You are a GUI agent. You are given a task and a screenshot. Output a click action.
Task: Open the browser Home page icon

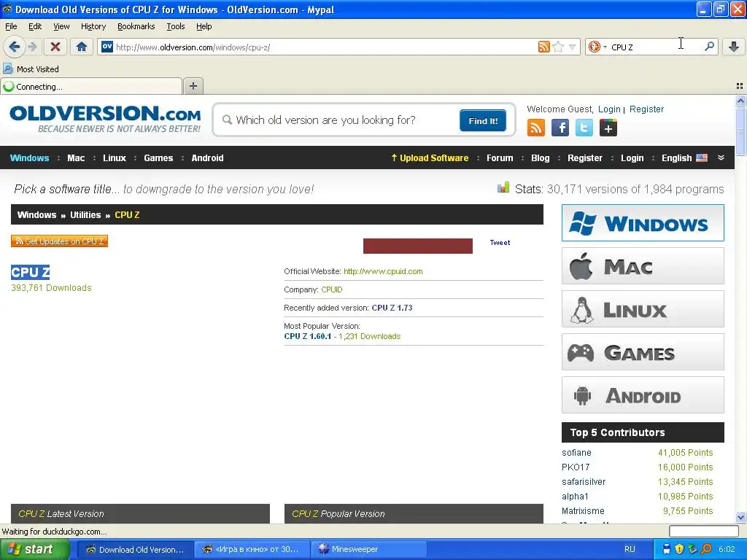tap(82, 47)
